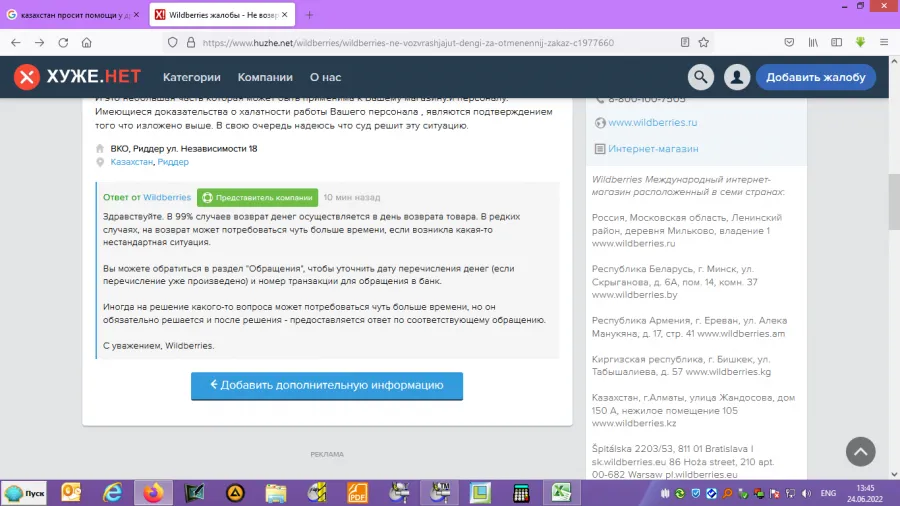
Task: Open the Пуск start button
Action: [25, 493]
